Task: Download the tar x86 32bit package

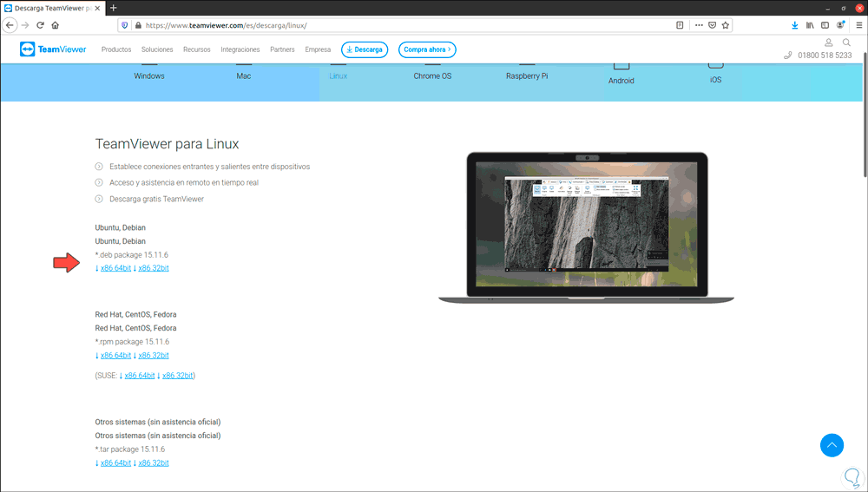Action: (x=154, y=462)
